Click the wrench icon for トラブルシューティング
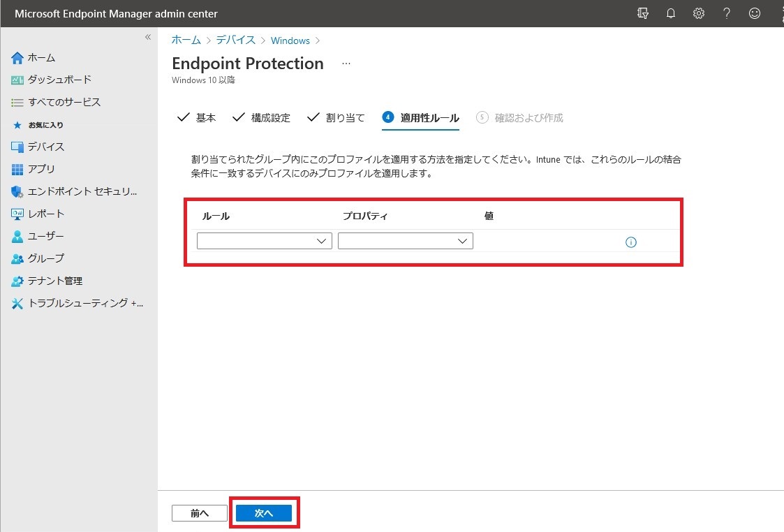Viewport: 784px width, 532px height. tap(17, 304)
